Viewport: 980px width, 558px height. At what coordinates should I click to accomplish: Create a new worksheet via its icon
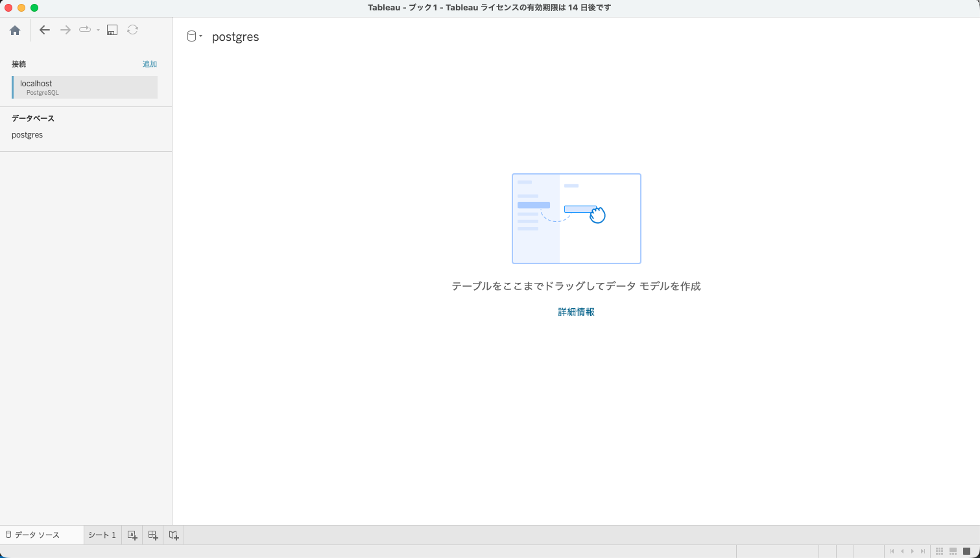[132, 535]
